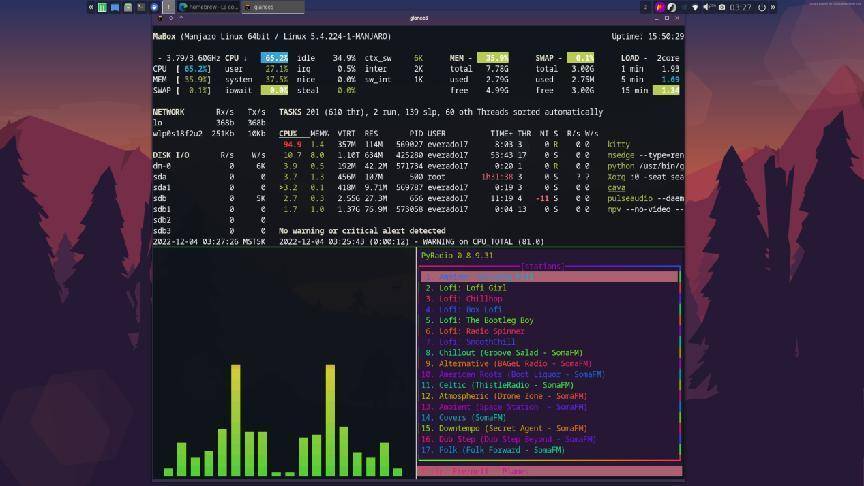Screen dimensions: 864x486
Task: Click the SWAP 0.1% highlighted value
Action: click(580, 58)
